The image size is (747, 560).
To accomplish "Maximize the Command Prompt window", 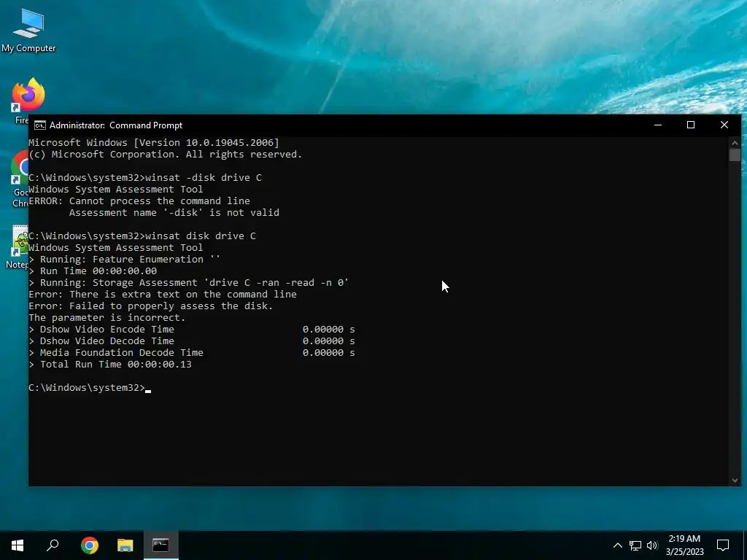I will pyautogui.click(x=691, y=125).
